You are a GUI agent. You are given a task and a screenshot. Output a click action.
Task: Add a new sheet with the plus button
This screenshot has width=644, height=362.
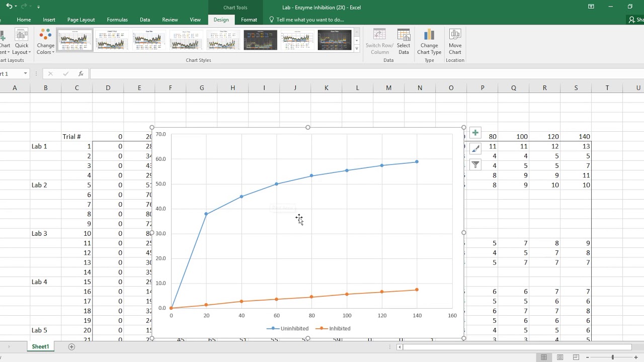click(x=71, y=346)
